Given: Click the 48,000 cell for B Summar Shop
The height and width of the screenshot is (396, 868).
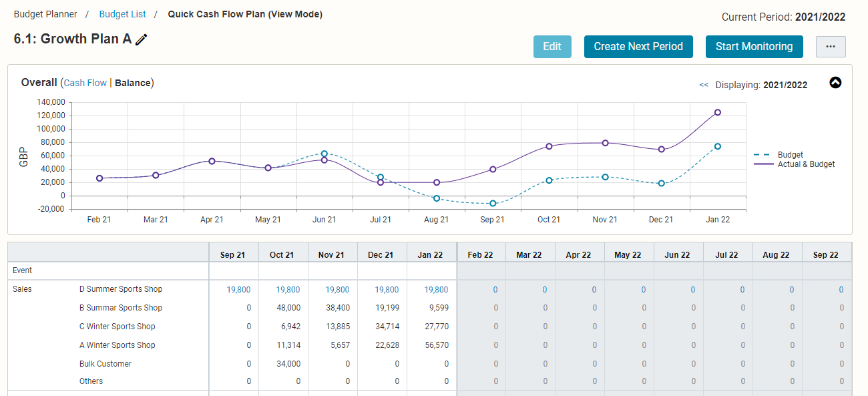Looking at the screenshot, I should [288, 308].
